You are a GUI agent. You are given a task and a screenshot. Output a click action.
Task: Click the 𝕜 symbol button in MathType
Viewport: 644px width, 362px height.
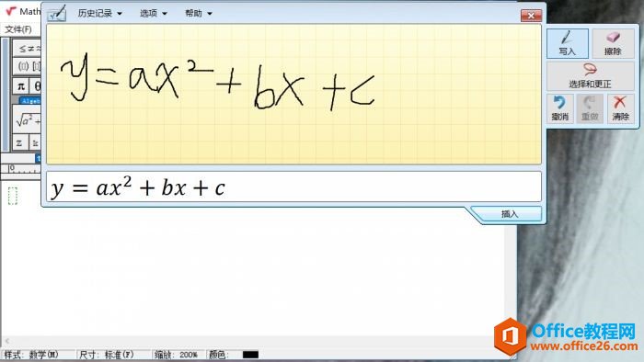(x=35, y=143)
